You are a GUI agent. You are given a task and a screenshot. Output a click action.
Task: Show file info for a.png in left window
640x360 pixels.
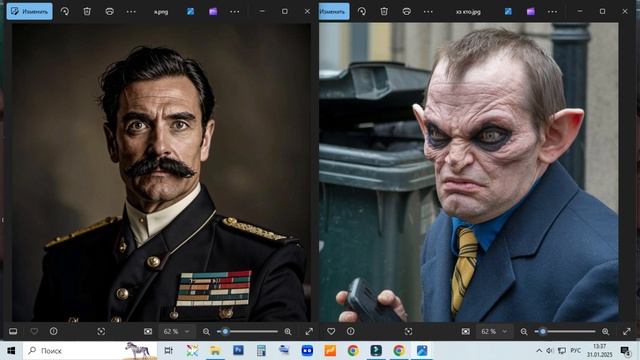53,331
